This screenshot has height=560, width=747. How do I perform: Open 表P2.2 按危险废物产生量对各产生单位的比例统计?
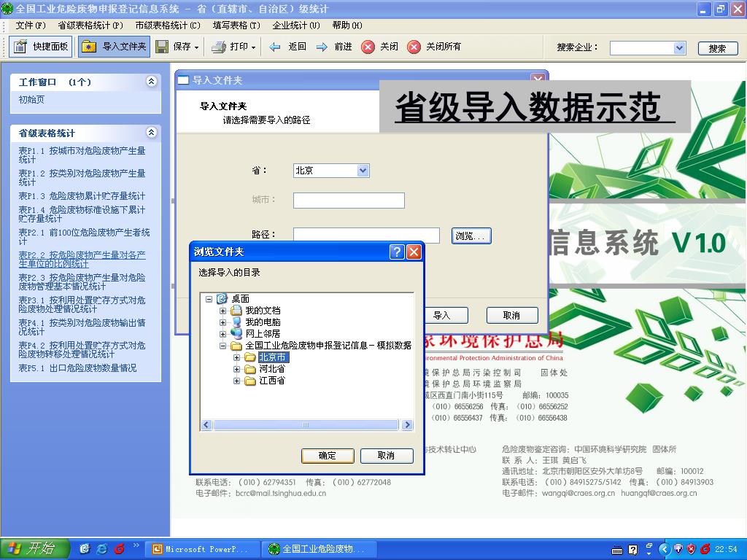[82, 260]
